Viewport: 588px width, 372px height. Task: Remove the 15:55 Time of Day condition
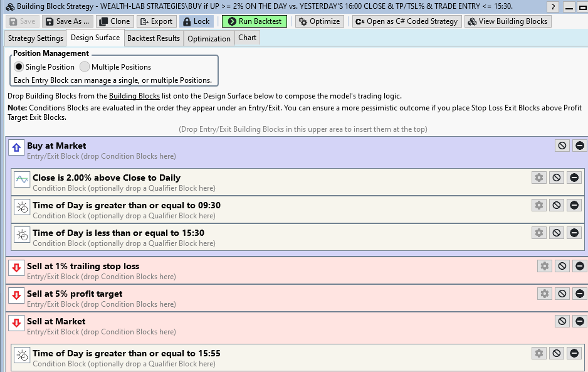pyautogui.click(x=574, y=353)
